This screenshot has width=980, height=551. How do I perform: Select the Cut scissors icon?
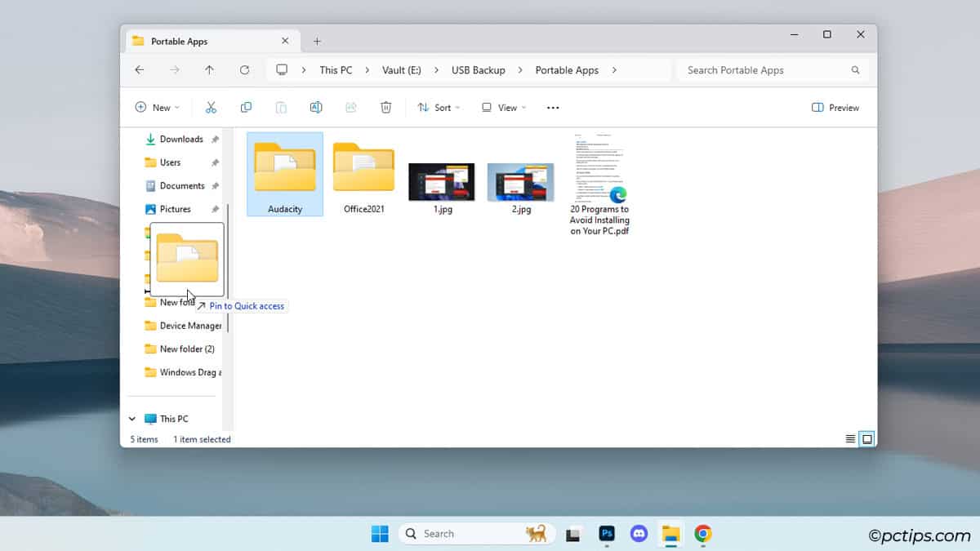(212, 107)
